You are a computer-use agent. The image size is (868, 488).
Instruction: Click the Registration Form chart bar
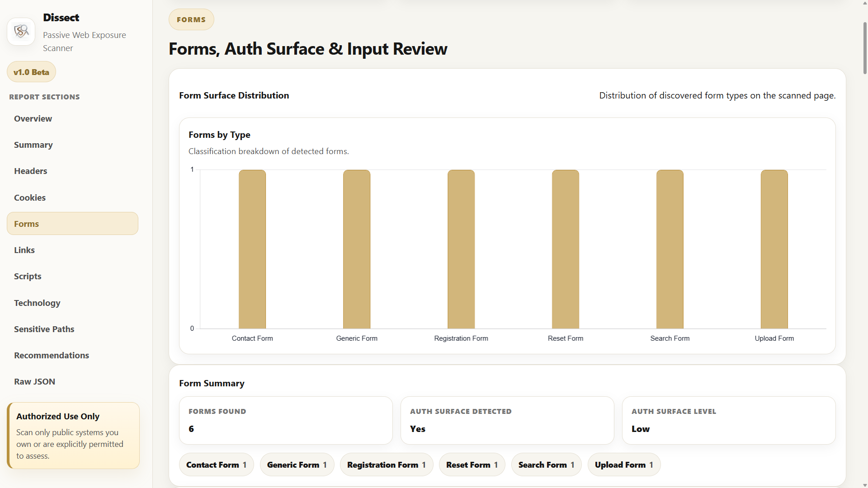(461, 249)
